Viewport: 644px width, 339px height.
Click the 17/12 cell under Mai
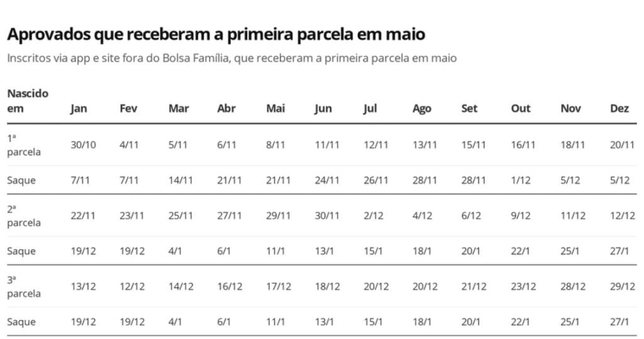(x=279, y=287)
